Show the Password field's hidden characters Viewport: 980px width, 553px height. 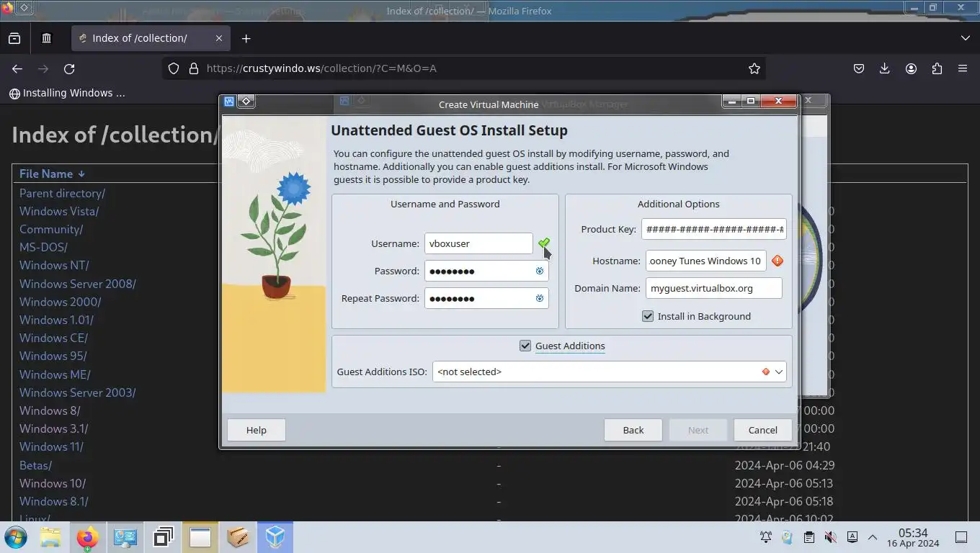tap(539, 271)
